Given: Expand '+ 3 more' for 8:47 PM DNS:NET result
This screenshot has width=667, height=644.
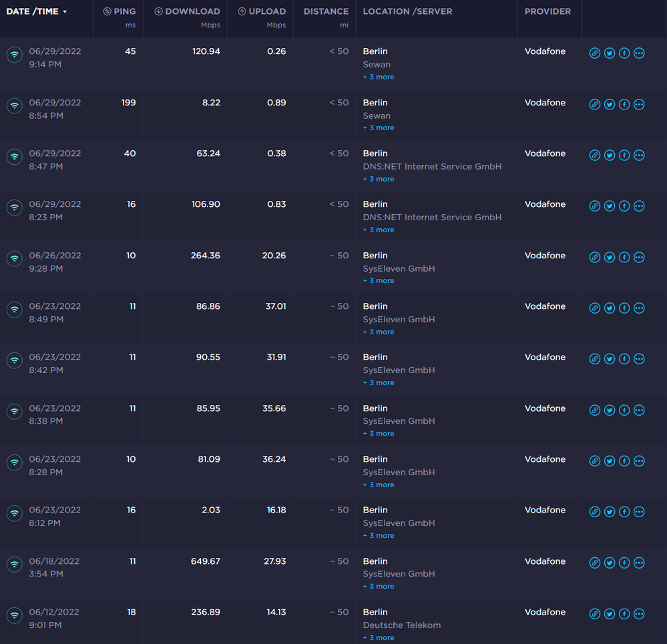Looking at the screenshot, I should point(379,179).
